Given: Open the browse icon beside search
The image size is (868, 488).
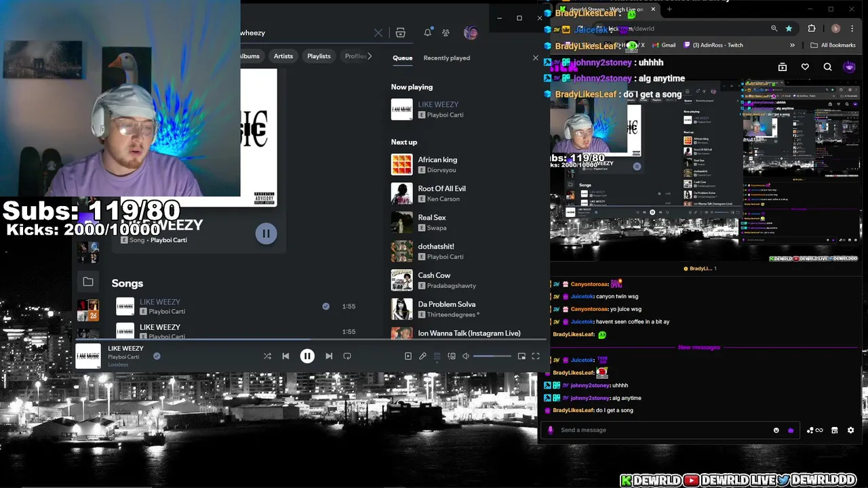Looking at the screenshot, I should pos(401,33).
